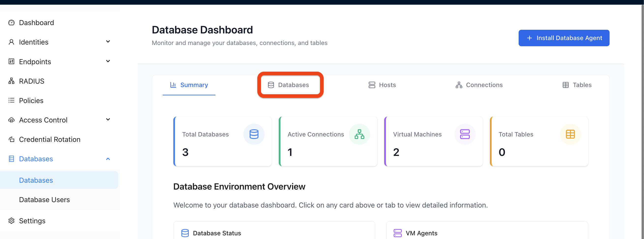The height and width of the screenshot is (239, 644).
Task: Click the orange table icon in Total Tables card
Action: click(570, 134)
